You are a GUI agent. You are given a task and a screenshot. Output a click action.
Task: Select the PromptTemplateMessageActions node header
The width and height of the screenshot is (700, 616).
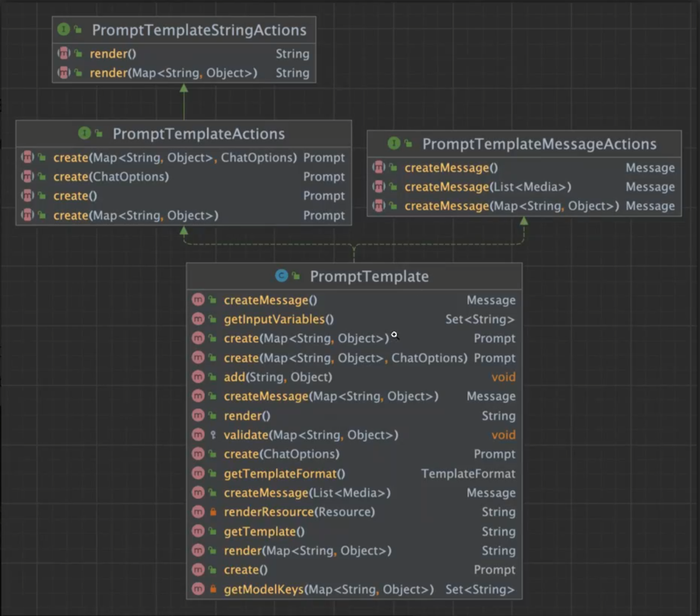tap(539, 144)
